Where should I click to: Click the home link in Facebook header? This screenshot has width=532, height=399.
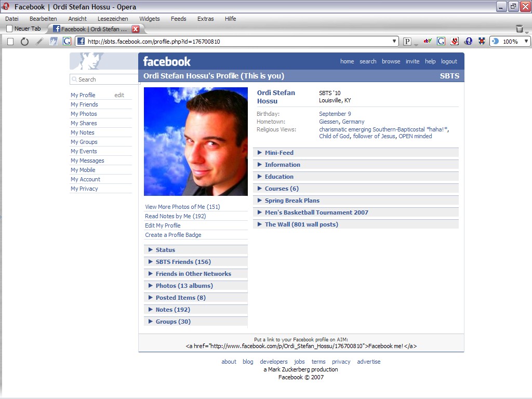click(x=347, y=61)
